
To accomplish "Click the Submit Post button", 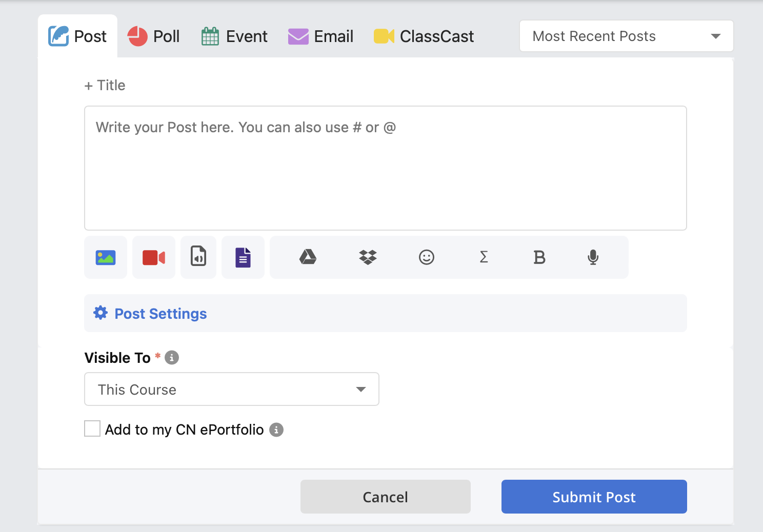I will tap(594, 497).
